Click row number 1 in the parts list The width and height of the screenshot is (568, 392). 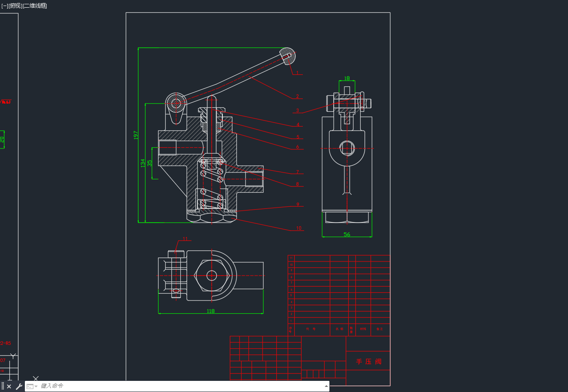(x=291, y=321)
